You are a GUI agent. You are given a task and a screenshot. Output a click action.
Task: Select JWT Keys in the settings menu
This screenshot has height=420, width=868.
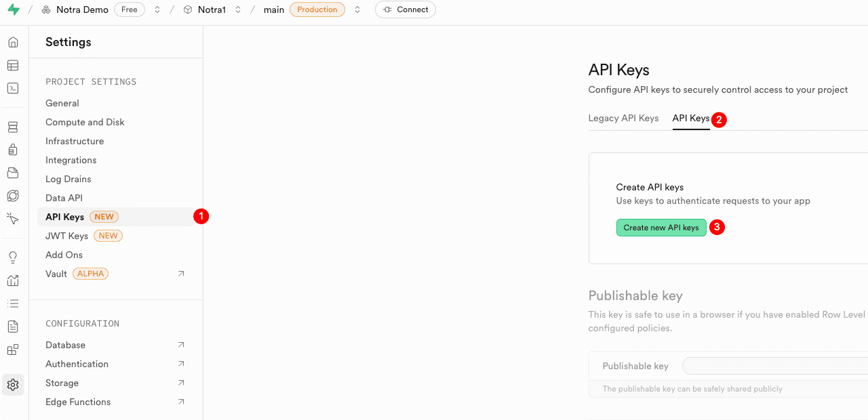click(x=66, y=236)
